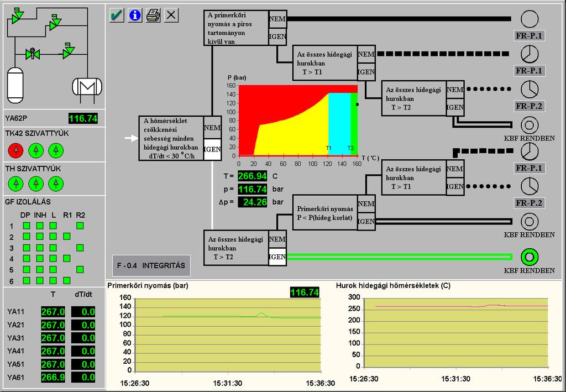
Task: Close the display using the X toolbar icon
Action: point(171,15)
